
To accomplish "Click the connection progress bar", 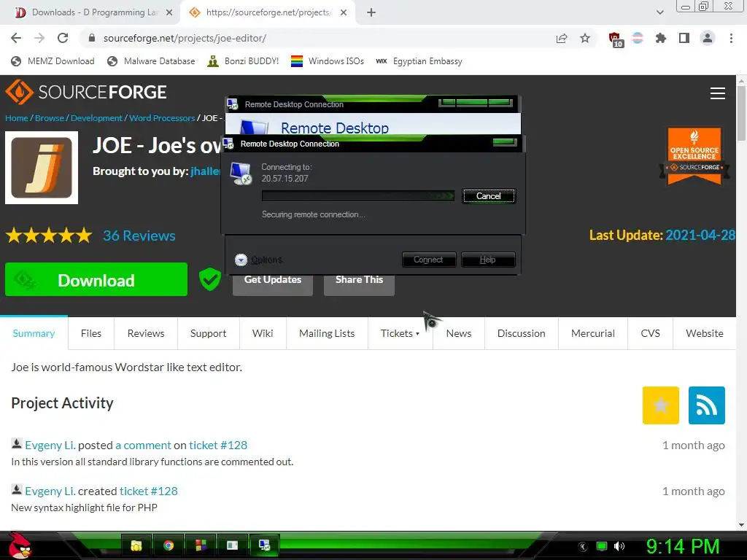I will coord(357,195).
